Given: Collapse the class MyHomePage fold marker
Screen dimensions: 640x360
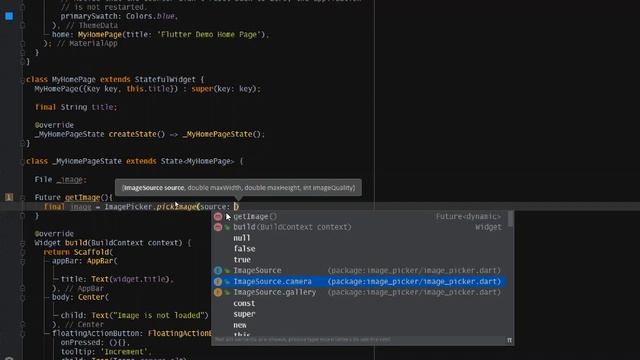Looking at the screenshot, I should [x=22, y=80].
